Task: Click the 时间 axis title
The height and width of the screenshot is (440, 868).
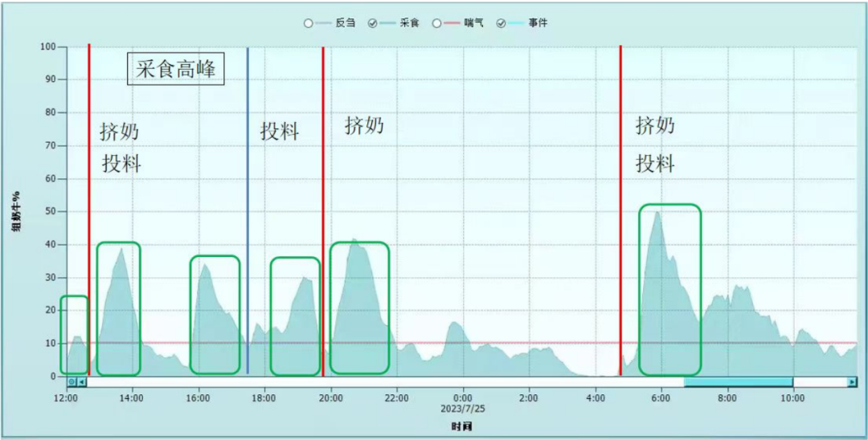Action: pos(461,426)
